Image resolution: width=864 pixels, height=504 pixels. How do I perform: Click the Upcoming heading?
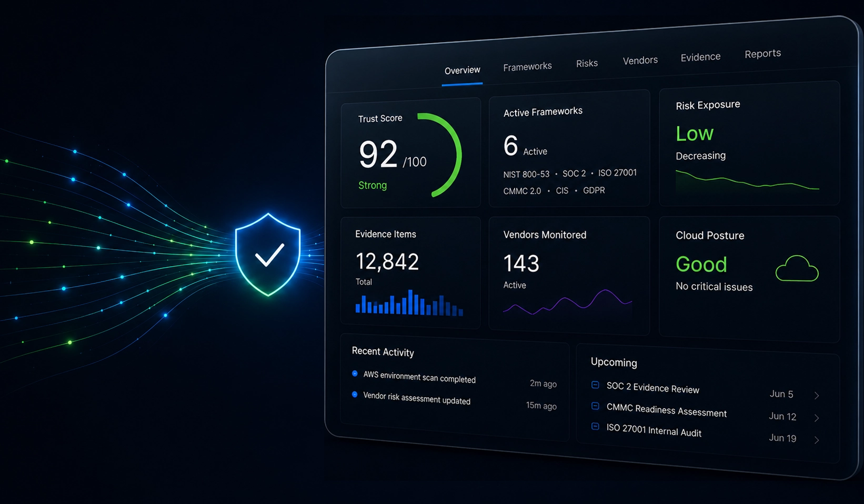[614, 362]
